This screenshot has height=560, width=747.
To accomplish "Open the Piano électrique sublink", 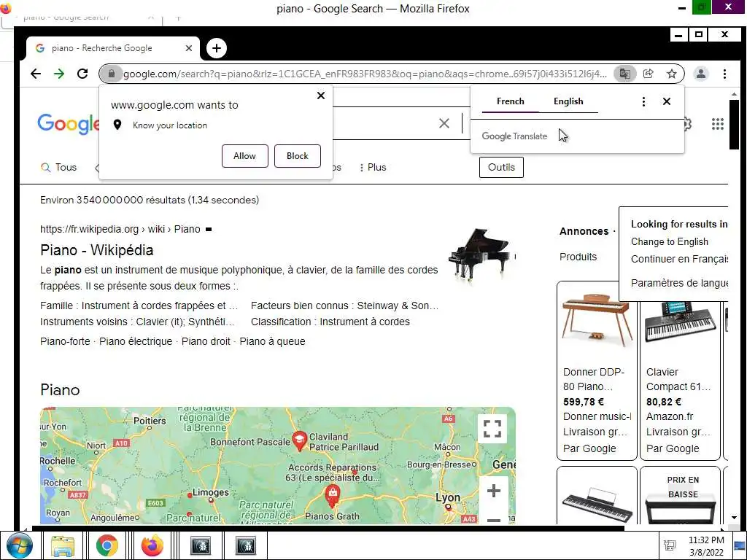I will 136,341.
